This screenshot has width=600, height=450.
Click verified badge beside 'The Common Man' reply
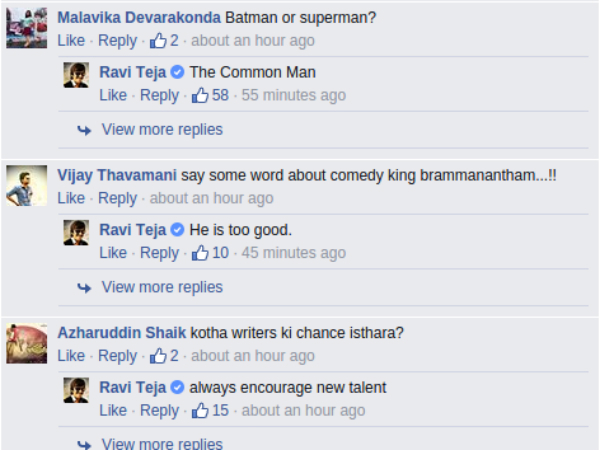pyautogui.click(x=177, y=72)
